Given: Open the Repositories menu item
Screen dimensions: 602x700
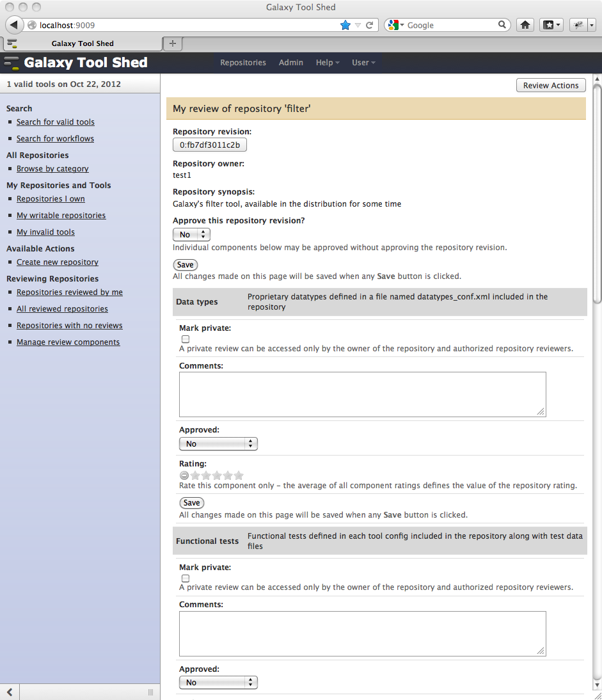Looking at the screenshot, I should coord(242,63).
